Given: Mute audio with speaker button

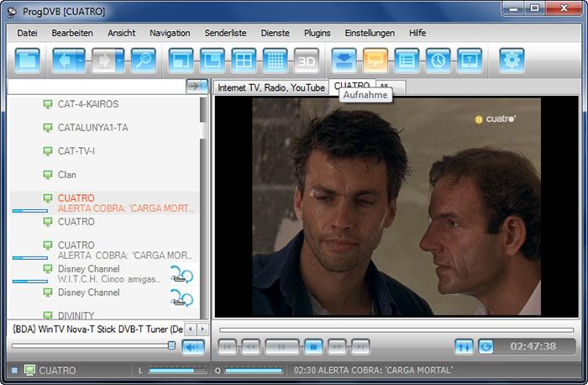Looking at the screenshot, I should [x=193, y=347].
